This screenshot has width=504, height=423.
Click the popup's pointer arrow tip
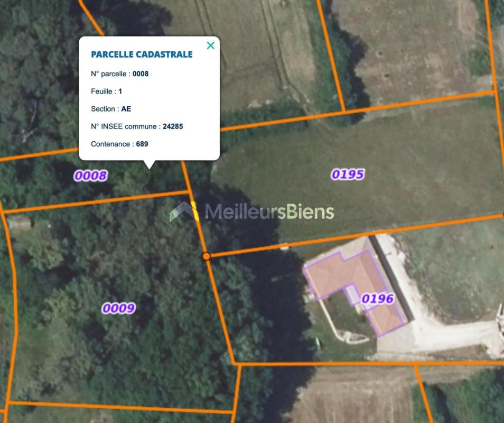[149, 167]
